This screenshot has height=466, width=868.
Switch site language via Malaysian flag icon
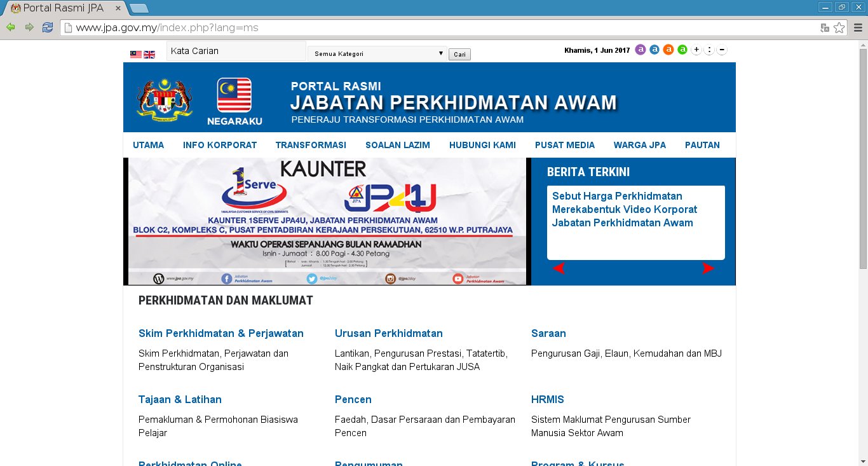coord(136,55)
